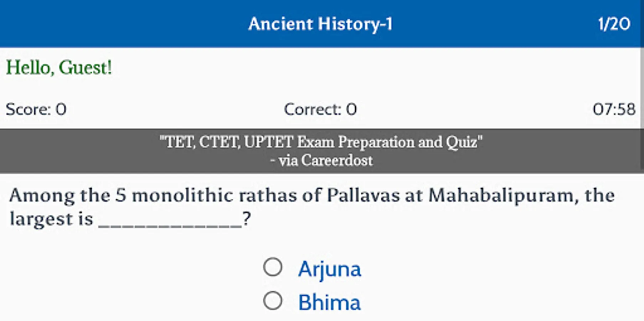Click the Hello, Guest! greeting
The height and width of the screenshot is (321, 644).
(59, 67)
